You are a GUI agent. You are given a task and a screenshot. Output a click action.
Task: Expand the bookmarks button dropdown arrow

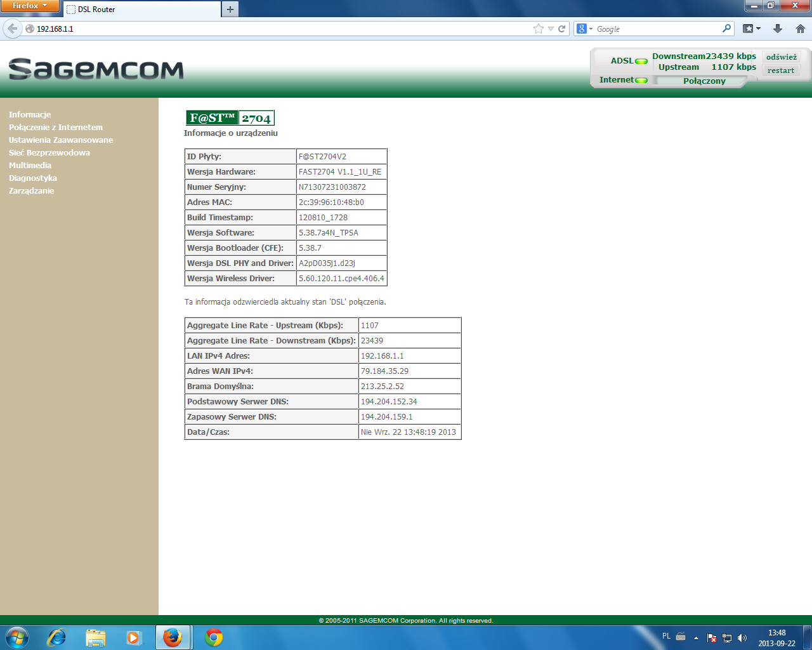click(758, 29)
